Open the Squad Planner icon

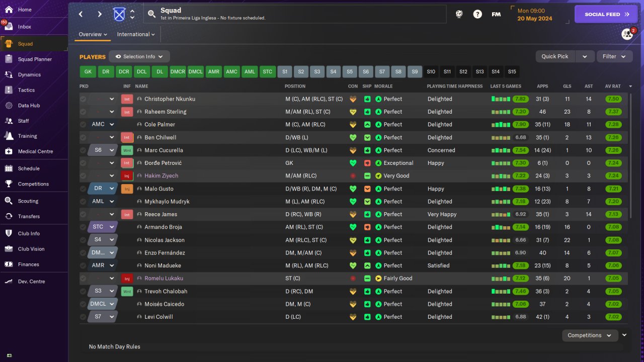click(9, 59)
